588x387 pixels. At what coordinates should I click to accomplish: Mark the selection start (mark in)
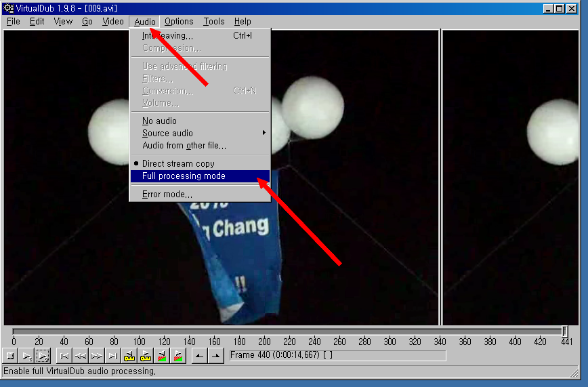tap(199, 356)
